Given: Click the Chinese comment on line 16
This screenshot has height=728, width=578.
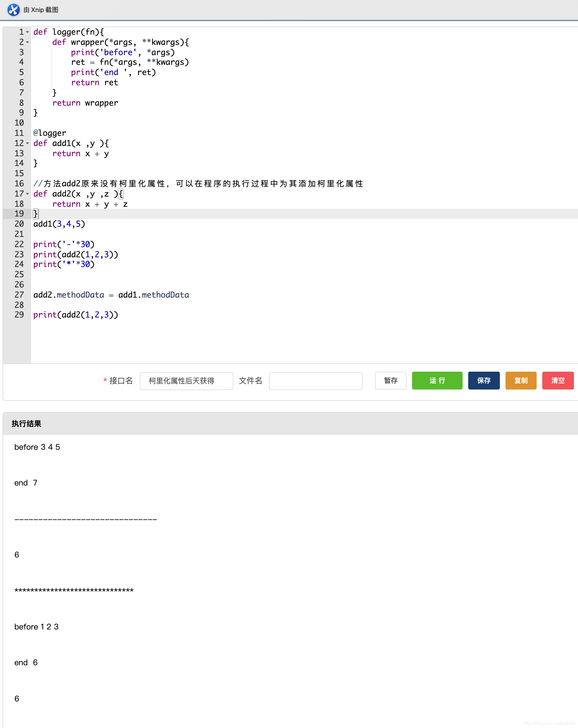Looking at the screenshot, I should pos(198,184).
